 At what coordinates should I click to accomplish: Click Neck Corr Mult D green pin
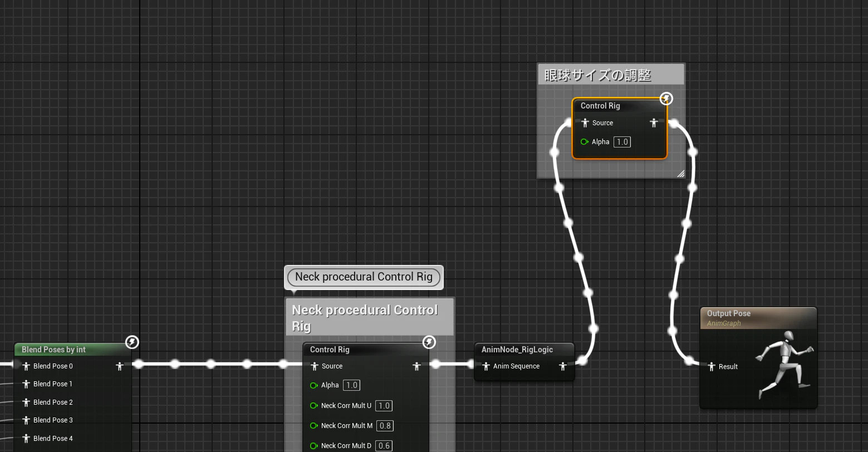coord(314,446)
